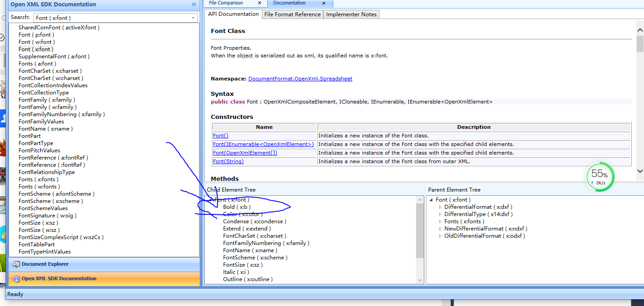Viewport: 644px width, 306px height.
Task: Open DocumentFormat.OpenXml.Spreadsheet namespace link
Action: (x=300, y=79)
